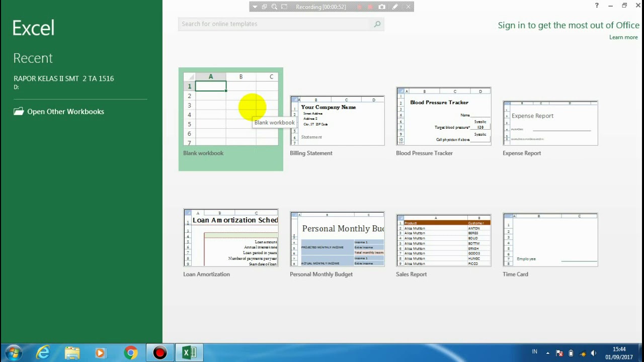Viewport: 644px width, 362px height.
Task: Open Windows Explorer folder on taskbar
Action: tap(72, 353)
